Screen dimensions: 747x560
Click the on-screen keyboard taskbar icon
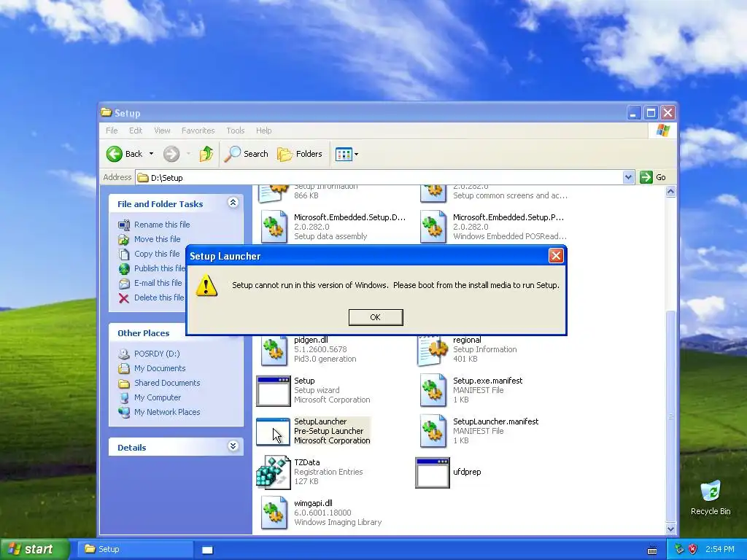click(x=652, y=551)
